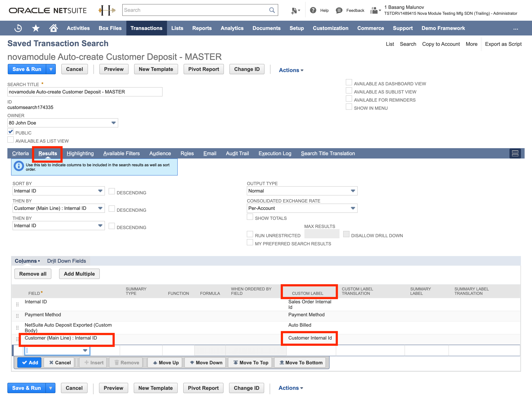Grab drag handle of Payment Method row

(x=17, y=316)
